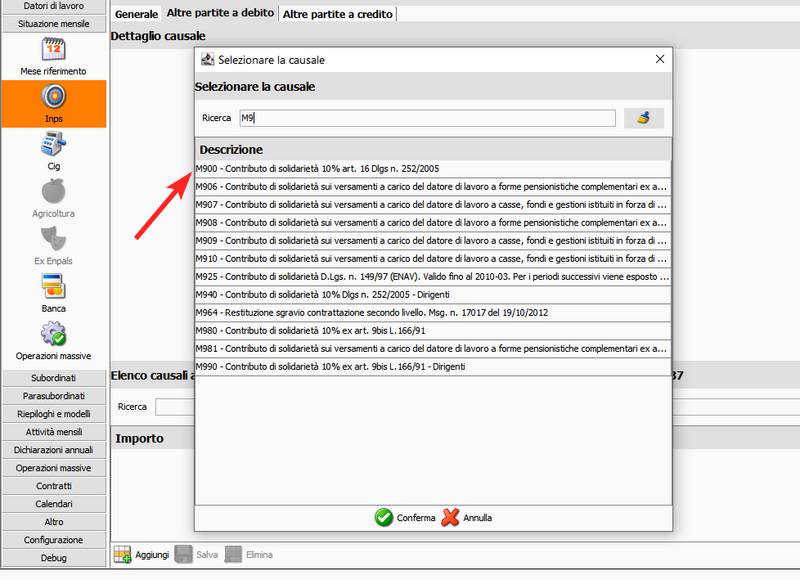Image resolution: width=800 pixels, height=580 pixels.
Task: Expand the Configurazione sidebar section
Action: coord(53,540)
